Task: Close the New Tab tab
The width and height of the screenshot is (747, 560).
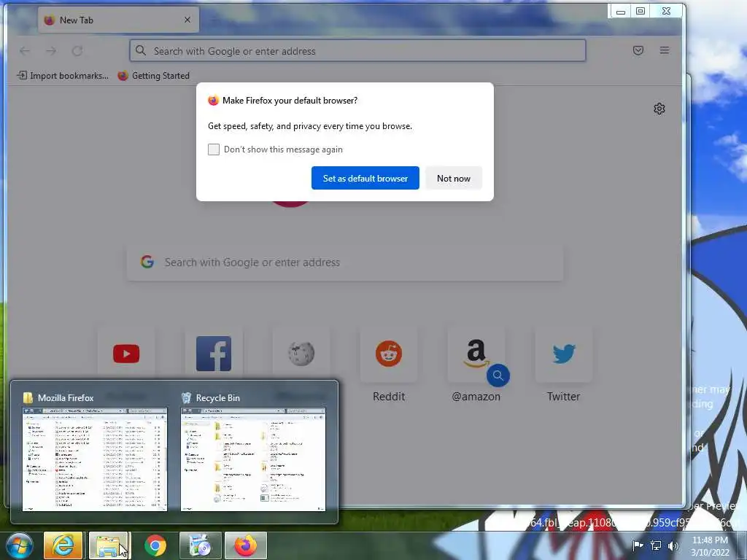Action: (x=187, y=20)
